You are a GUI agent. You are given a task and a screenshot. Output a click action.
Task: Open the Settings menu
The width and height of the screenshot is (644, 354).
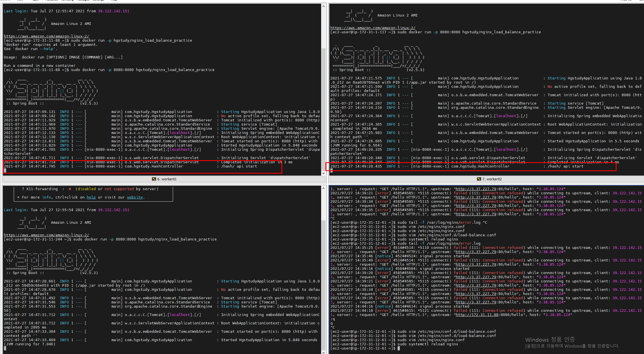pyautogui.click(x=99, y=1)
